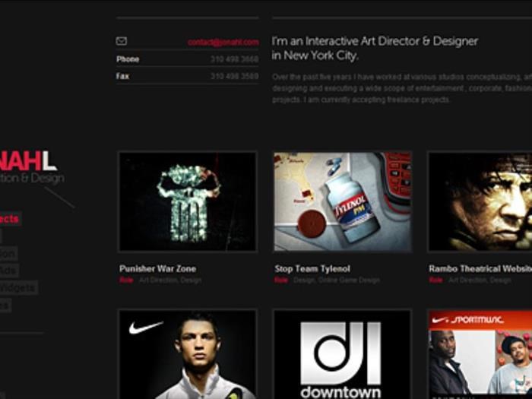Click the Interactive Art Director headline

pyautogui.click(x=375, y=48)
